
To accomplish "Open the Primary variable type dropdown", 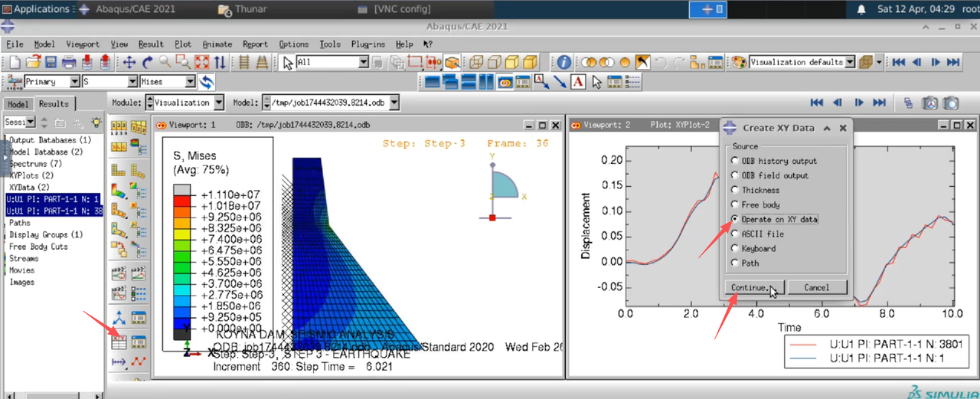I will 74,81.
